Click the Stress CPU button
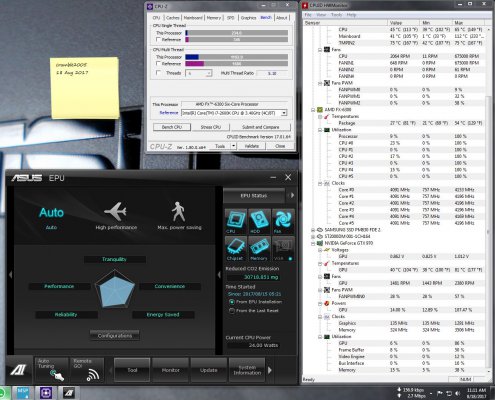The width and height of the screenshot is (495, 400). tap(211, 127)
